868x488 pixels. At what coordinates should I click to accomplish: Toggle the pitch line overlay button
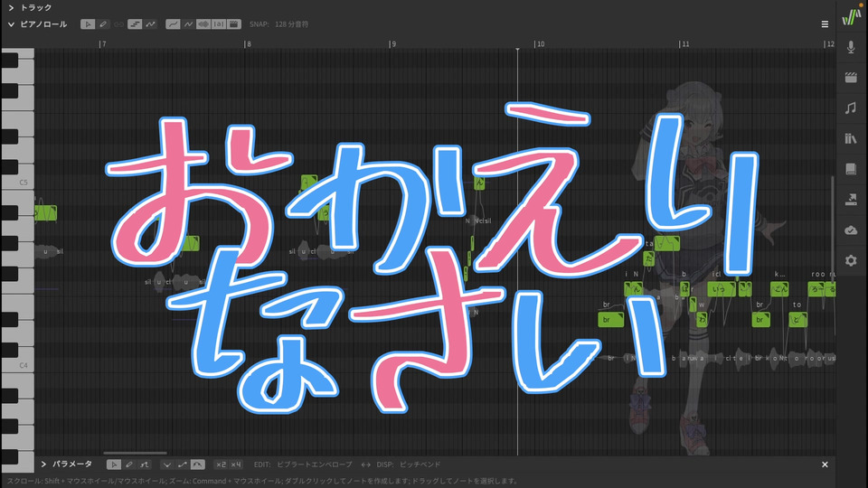click(173, 24)
